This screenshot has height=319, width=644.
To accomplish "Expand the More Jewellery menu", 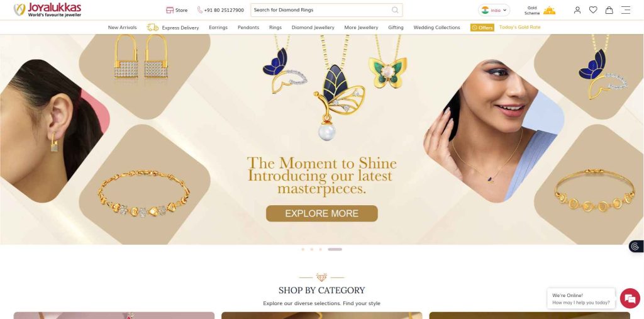I will click(x=361, y=28).
